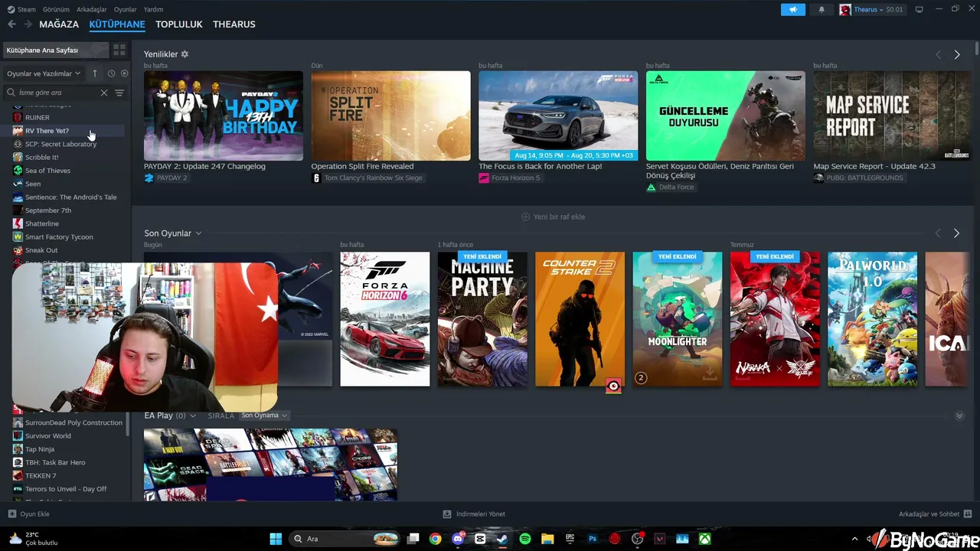Open Spotify from the taskbar
Image resolution: width=980 pixels, height=551 pixels.
coord(524,539)
